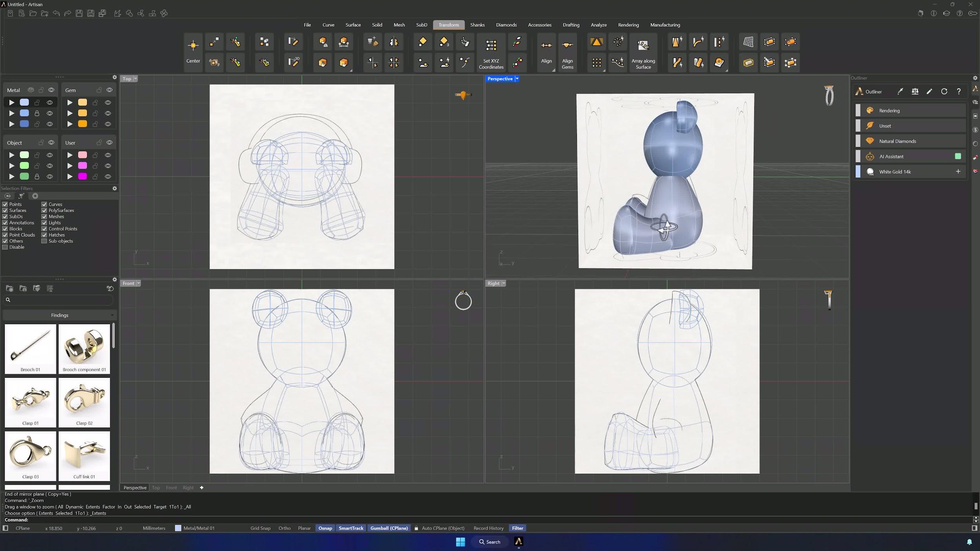Click the first Metal layer blue swatch

(x=24, y=102)
